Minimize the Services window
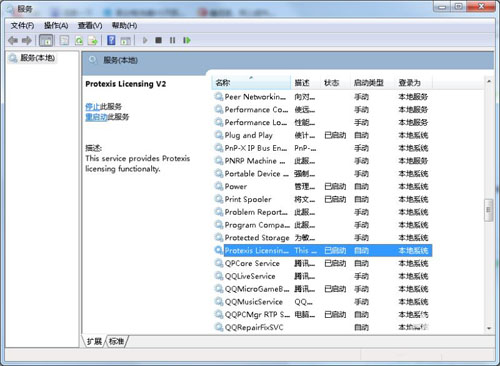The width and height of the screenshot is (500, 366). 442,7
